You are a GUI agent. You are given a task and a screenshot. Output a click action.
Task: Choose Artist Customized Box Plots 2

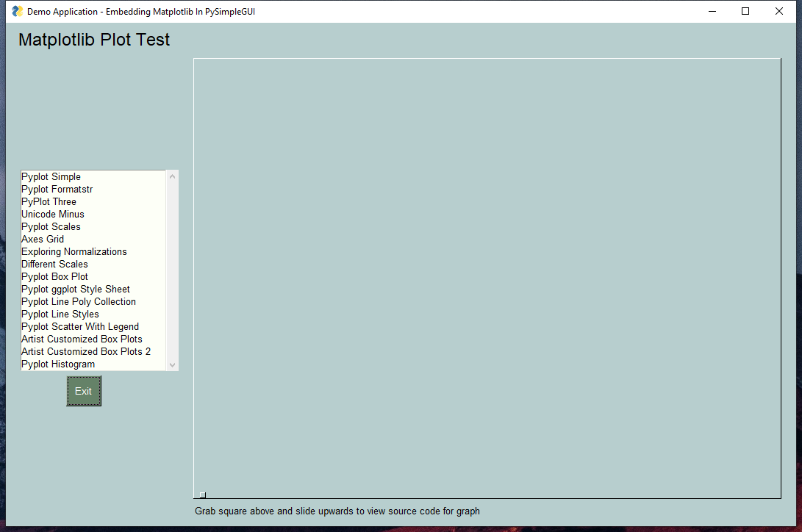[86, 352]
